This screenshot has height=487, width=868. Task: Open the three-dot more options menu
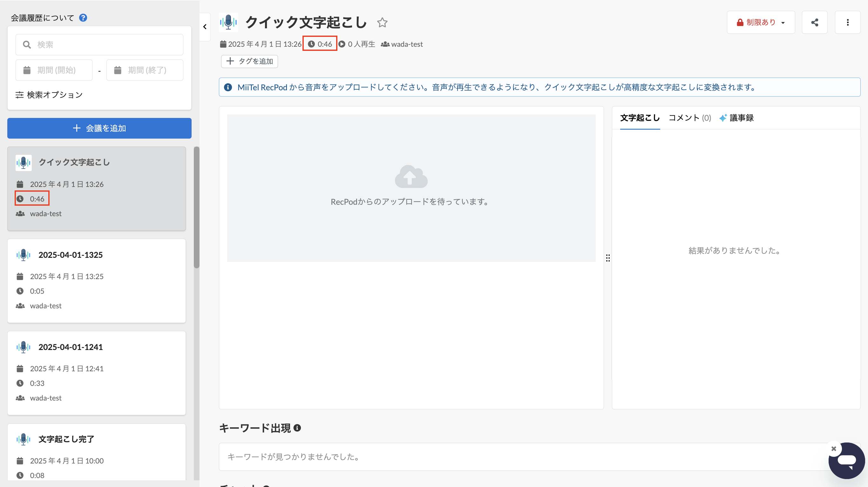[847, 23]
